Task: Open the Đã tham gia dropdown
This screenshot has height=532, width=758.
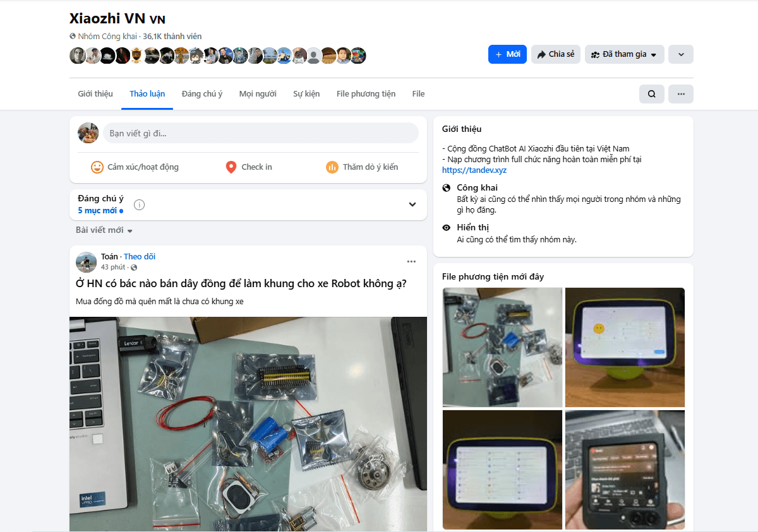Action: pos(625,54)
